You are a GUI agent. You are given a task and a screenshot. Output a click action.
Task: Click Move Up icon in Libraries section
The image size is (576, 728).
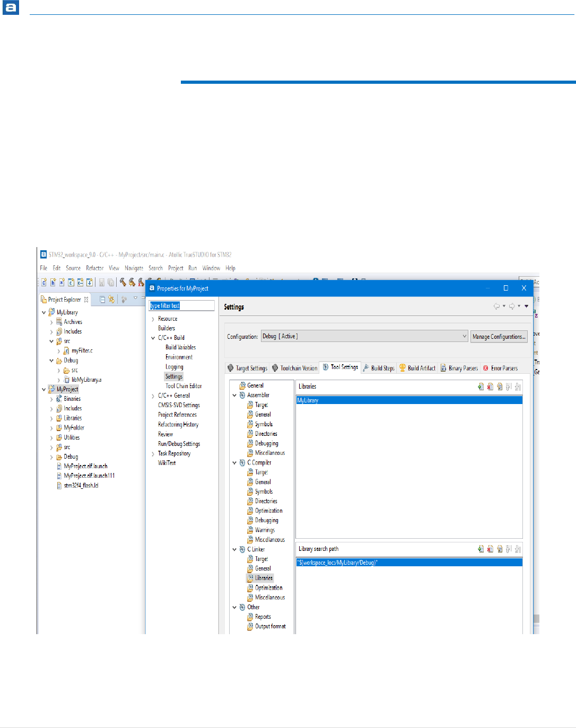click(509, 387)
